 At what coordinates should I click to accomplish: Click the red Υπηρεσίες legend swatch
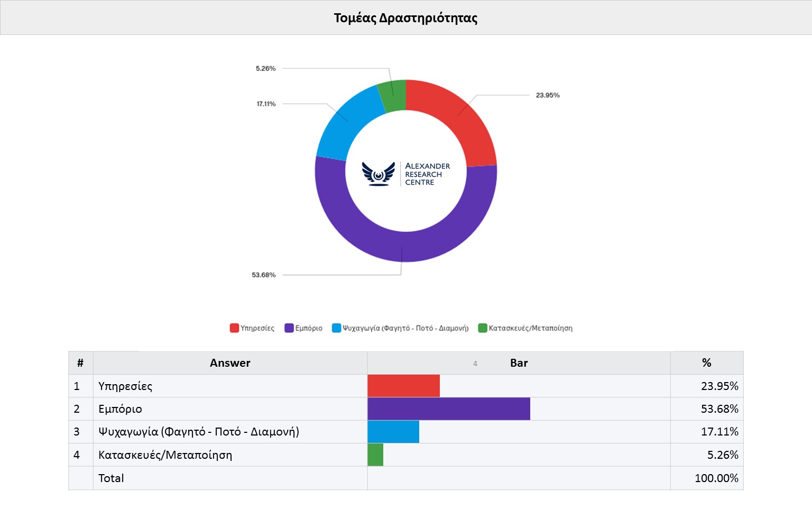tap(234, 328)
